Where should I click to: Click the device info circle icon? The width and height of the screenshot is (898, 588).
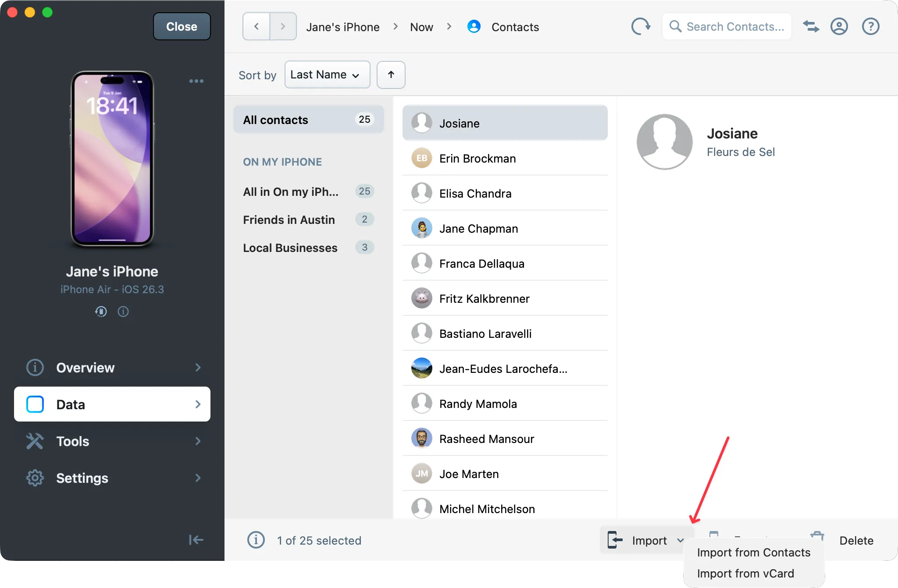123,312
